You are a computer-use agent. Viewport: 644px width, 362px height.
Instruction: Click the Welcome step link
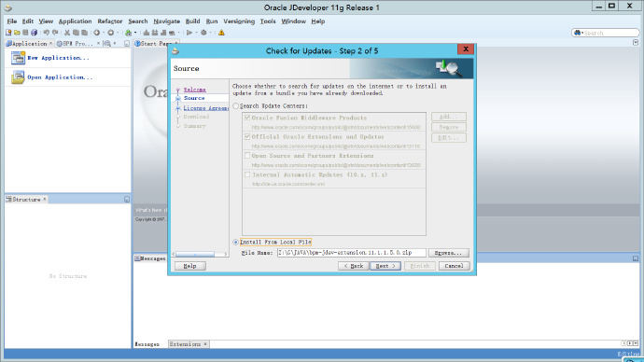click(x=195, y=90)
